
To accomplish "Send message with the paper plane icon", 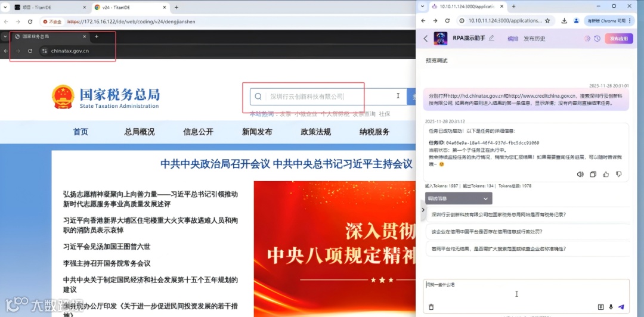I will click(x=621, y=307).
